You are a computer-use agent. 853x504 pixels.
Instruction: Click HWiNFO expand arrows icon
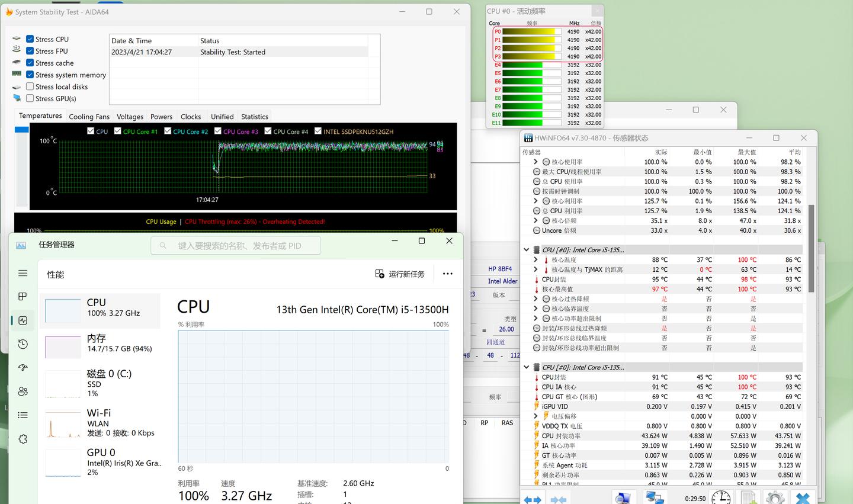532,499
